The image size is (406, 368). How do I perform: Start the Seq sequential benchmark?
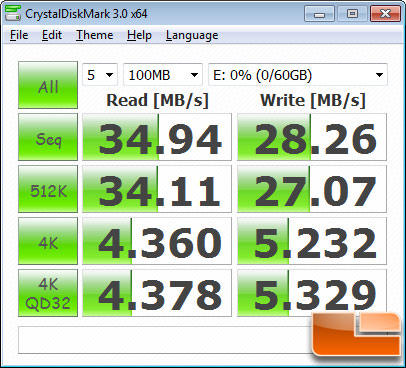[x=48, y=137]
